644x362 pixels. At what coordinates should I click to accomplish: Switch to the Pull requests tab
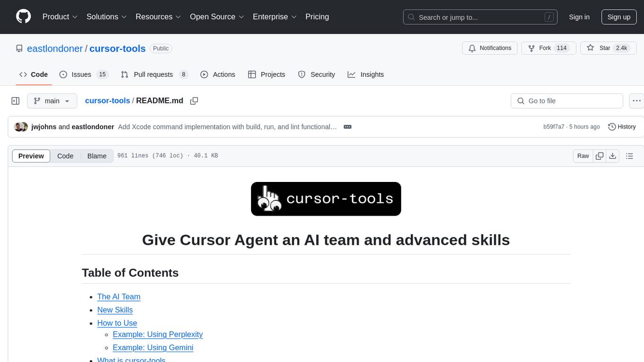pos(154,74)
